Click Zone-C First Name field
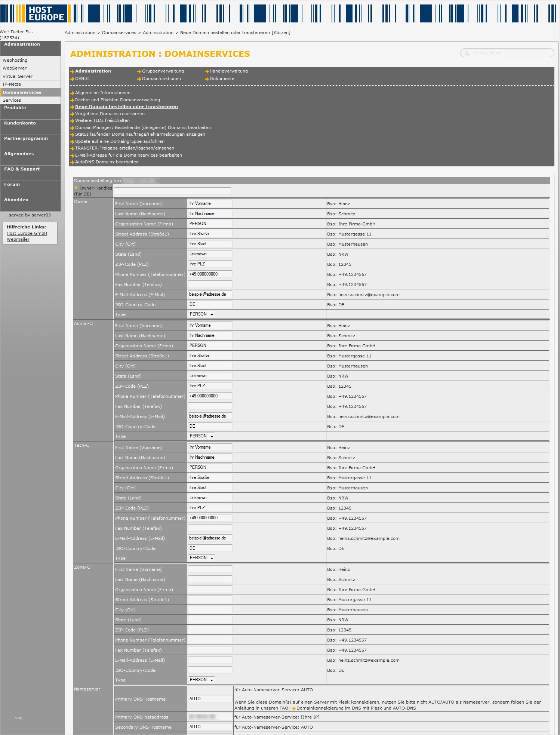Image resolution: width=560 pixels, height=735 pixels. pos(210,569)
